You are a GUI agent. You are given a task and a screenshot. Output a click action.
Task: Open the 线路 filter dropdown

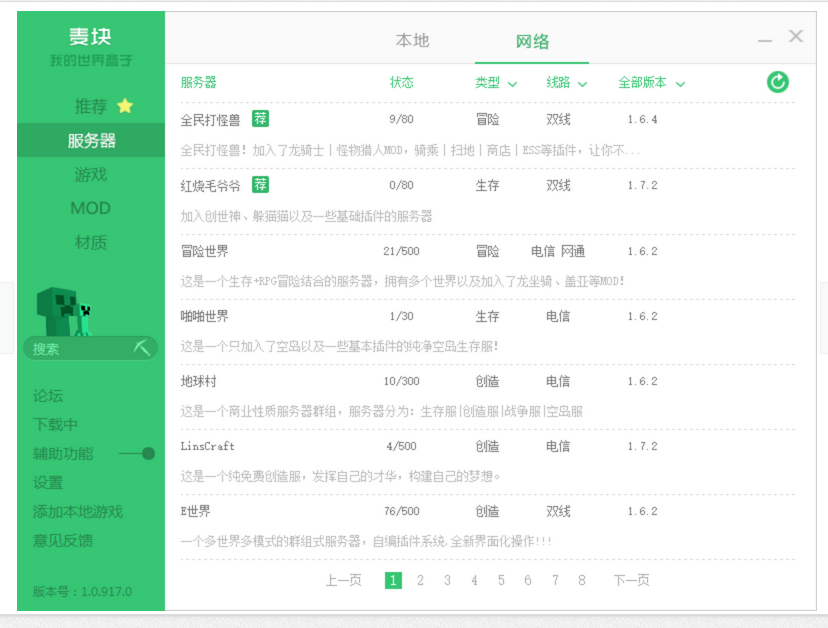(567, 84)
